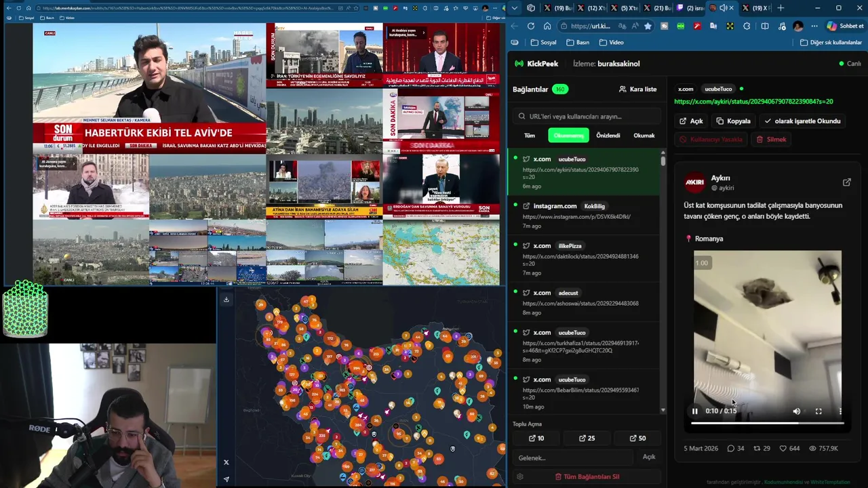
Task: Click the Aykırı profile avatar
Action: tap(694, 182)
